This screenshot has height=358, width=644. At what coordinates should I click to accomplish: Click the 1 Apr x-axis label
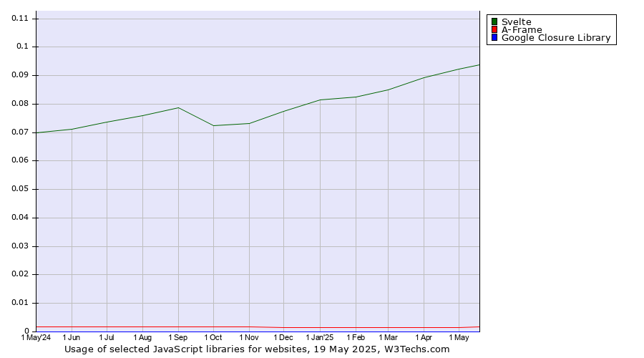coord(424,337)
